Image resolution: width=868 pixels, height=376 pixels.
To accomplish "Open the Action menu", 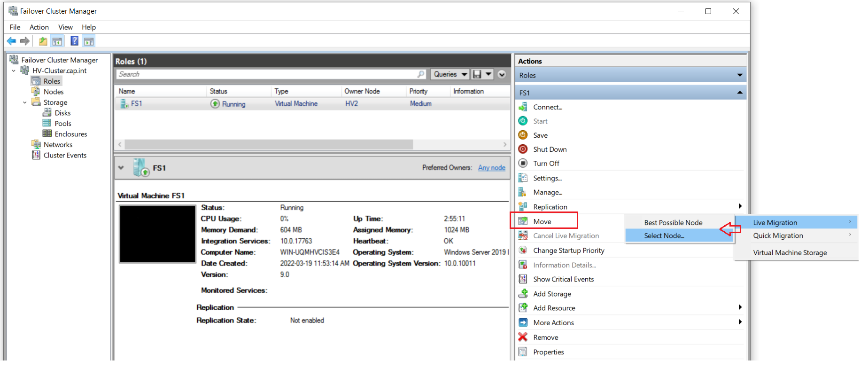I will click(x=39, y=27).
